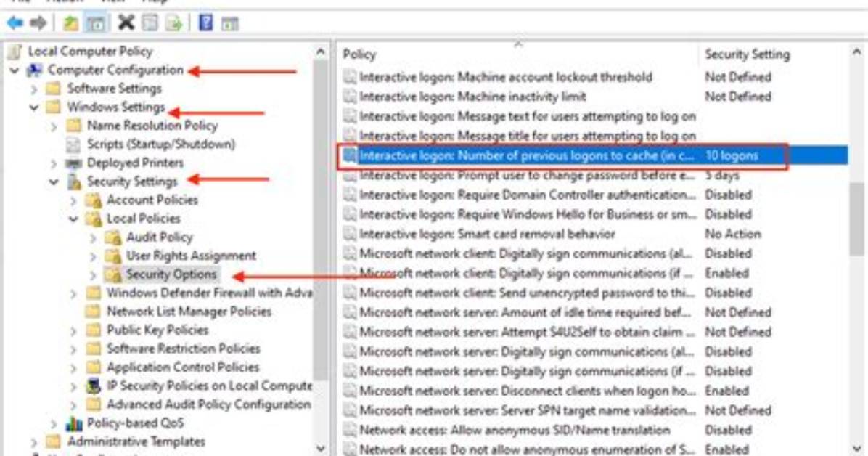The height and width of the screenshot is (456, 868).
Task: Expand the Advanced Audit Policy Configuration node
Action: (73, 405)
